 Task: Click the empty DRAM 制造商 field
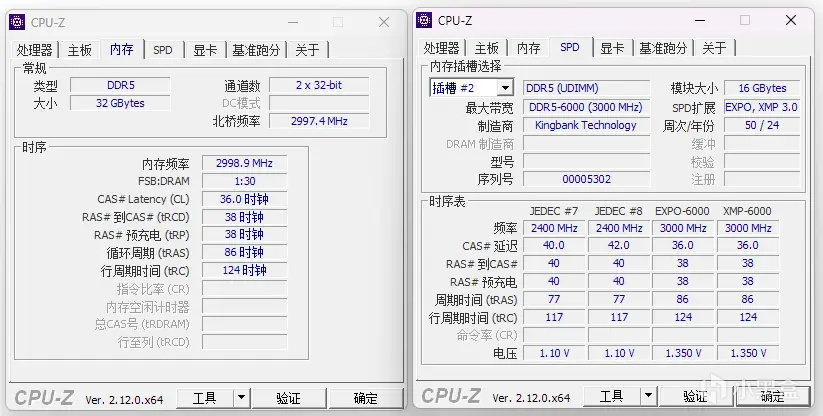coord(586,144)
